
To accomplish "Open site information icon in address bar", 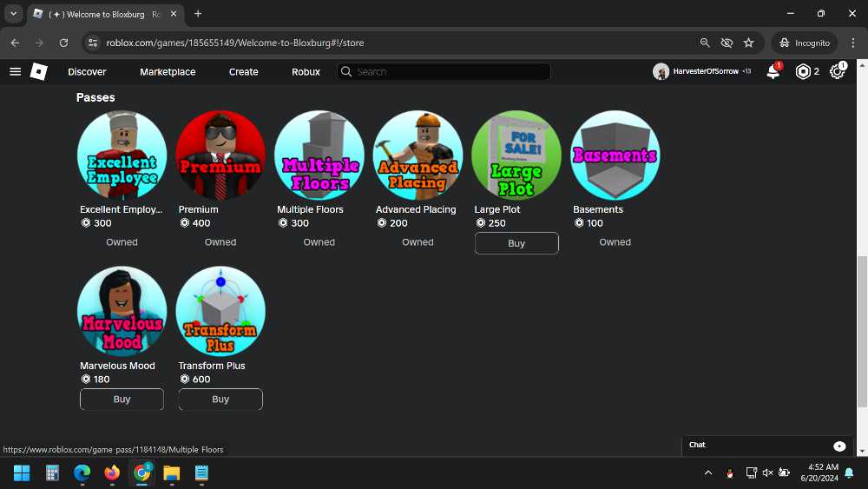I will point(93,43).
